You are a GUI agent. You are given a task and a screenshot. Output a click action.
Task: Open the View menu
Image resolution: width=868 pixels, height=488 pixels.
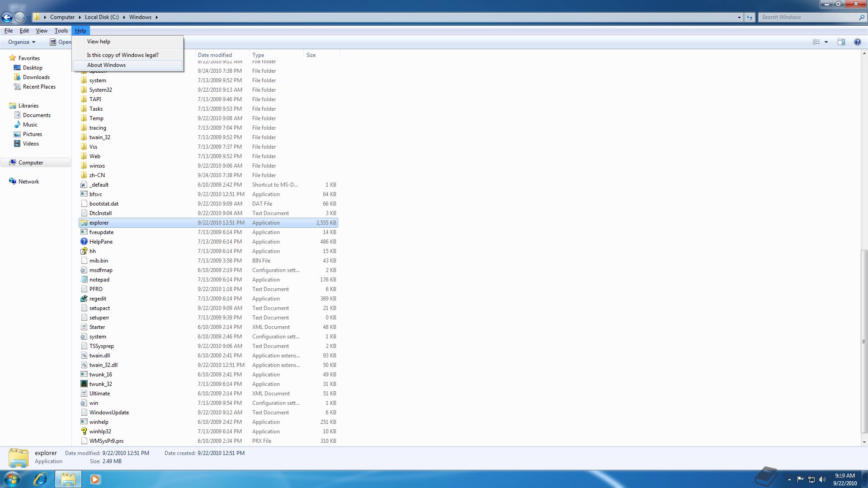point(42,31)
